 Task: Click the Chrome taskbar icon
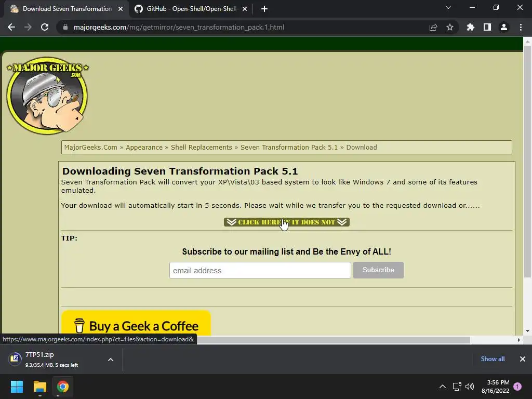[x=63, y=387]
